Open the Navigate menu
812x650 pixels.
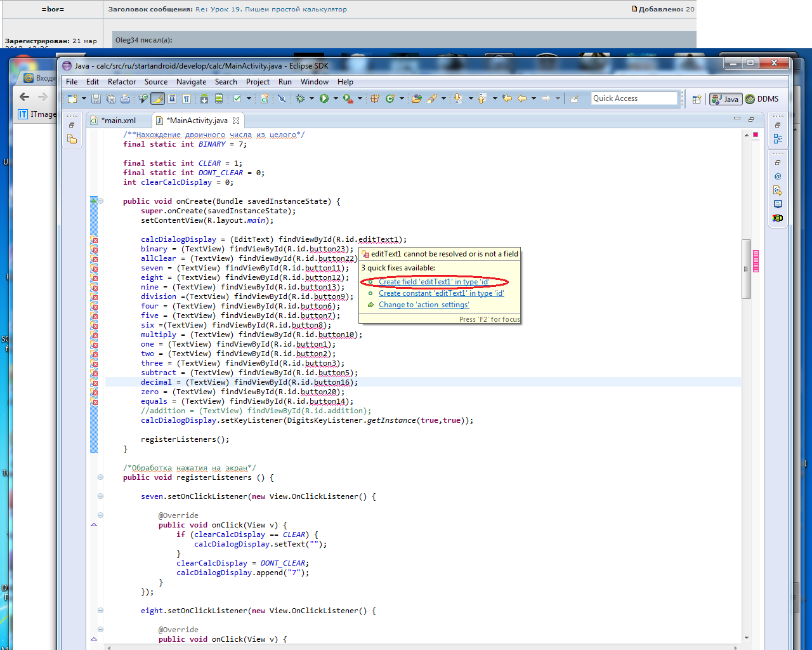(191, 82)
